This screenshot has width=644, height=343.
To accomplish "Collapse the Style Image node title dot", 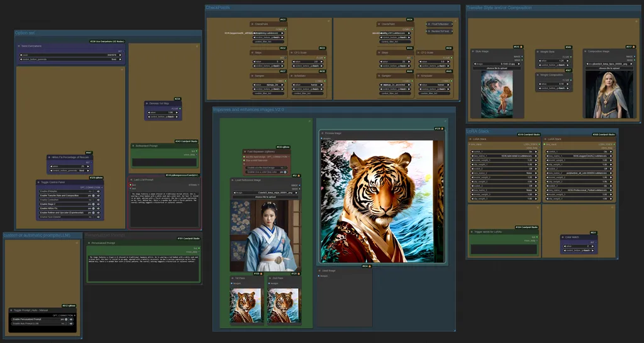I will pos(474,52).
